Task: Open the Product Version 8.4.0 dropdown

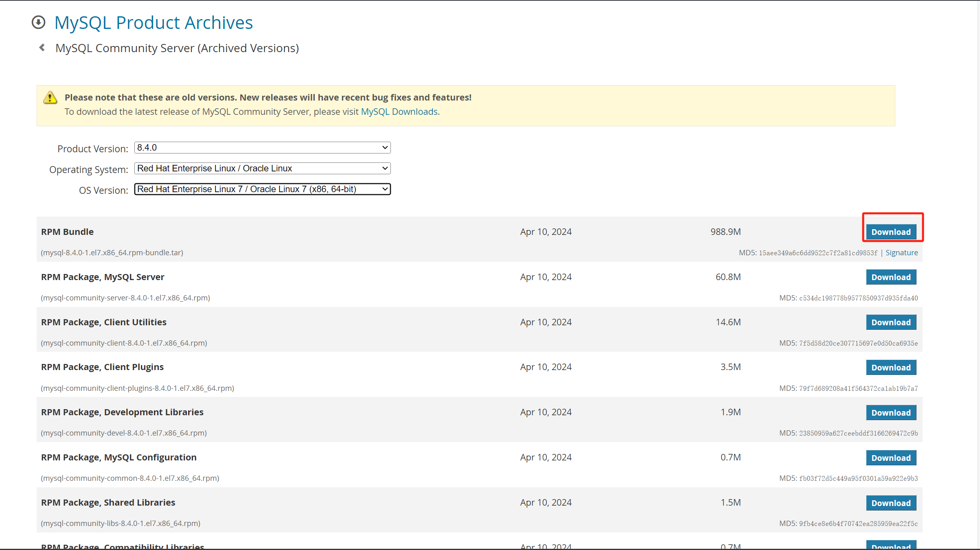Action: coord(262,147)
